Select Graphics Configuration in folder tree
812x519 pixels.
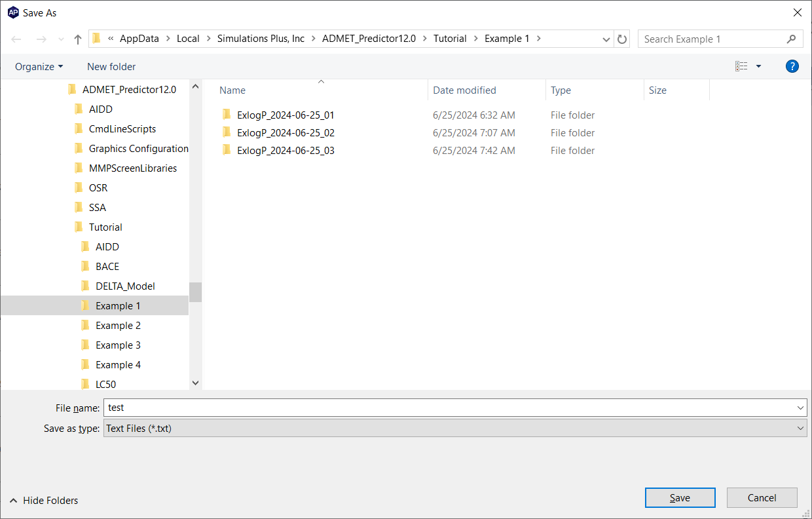click(139, 148)
